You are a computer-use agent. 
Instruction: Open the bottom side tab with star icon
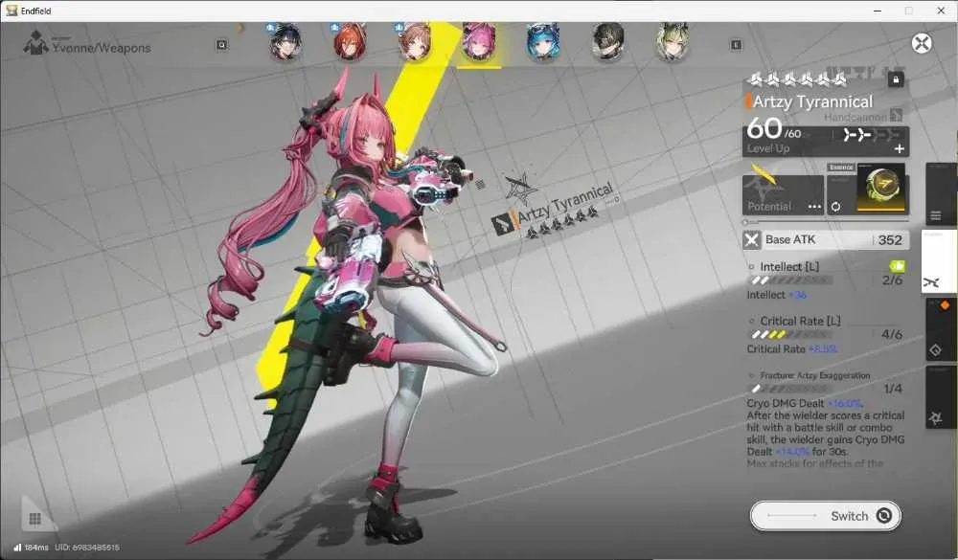pos(941,397)
